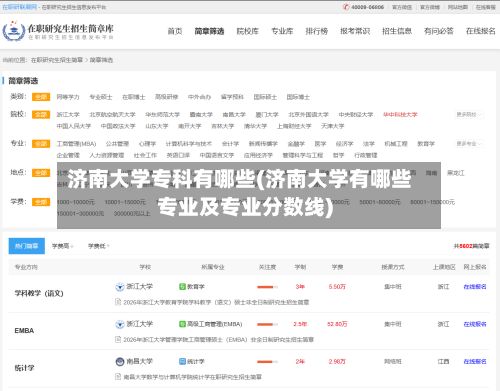Open the 统计学 program title
500x391 pixels.
[24, 368]
